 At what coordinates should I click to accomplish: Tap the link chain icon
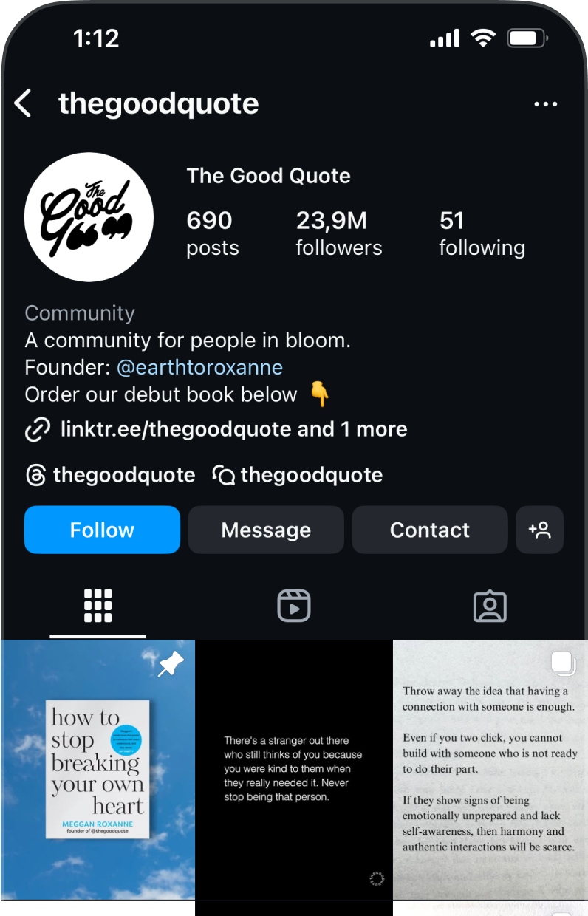point(37,429)
